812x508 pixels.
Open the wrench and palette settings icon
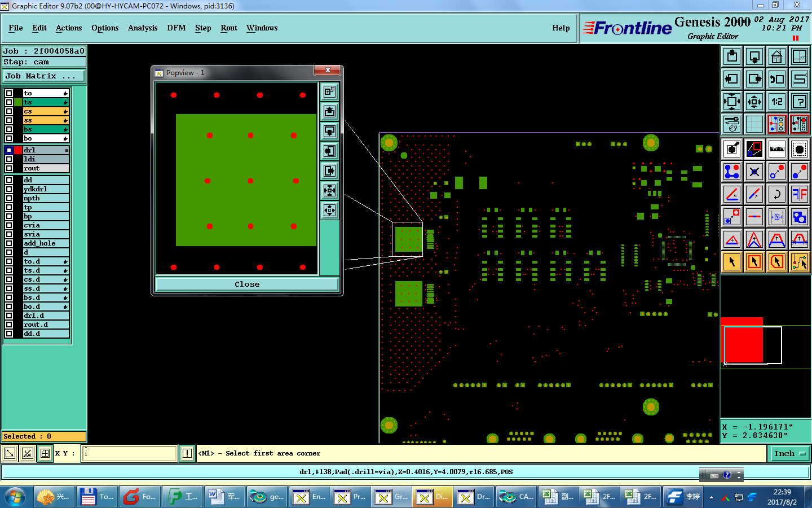[732, 124]
